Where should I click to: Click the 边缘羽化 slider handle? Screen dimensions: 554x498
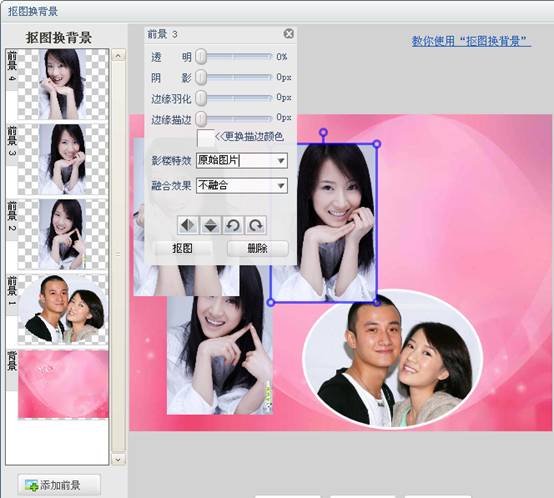tap(201, 97)
